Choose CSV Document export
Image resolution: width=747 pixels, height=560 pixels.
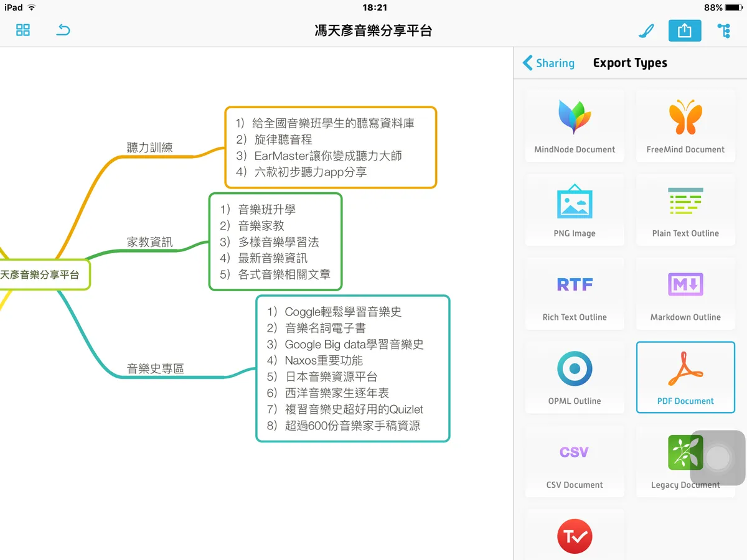pyautogui.click(x=575, y=462)
